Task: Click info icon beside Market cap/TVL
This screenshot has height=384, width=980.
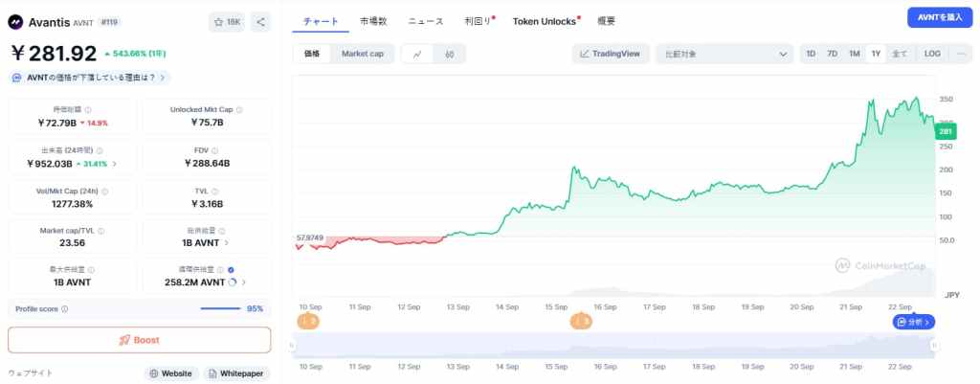Action: point(101,231)
